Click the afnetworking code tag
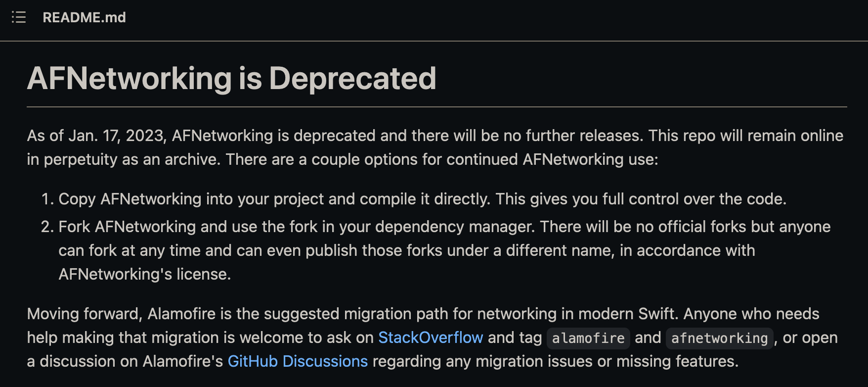Screen dimensions: 868x387 [719, 338]
